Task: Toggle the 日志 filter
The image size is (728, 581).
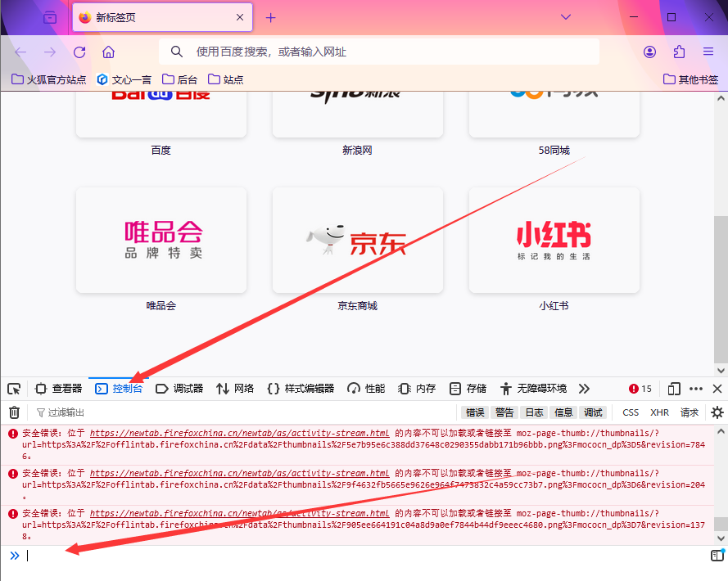Action: tap(534, 412)
